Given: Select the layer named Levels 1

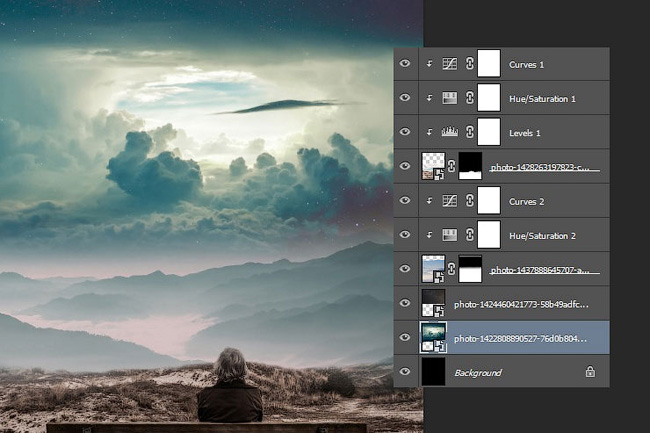Looking at the screenshot, I should pyautogui.click(x=524, y=133).
